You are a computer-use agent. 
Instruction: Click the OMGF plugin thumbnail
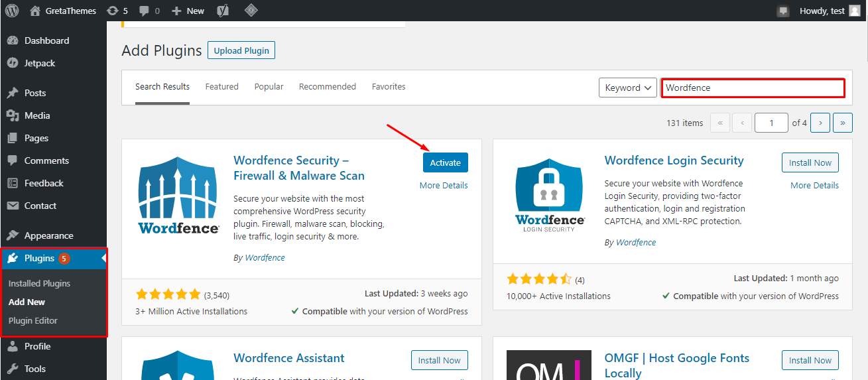click(x=550, y=365)
